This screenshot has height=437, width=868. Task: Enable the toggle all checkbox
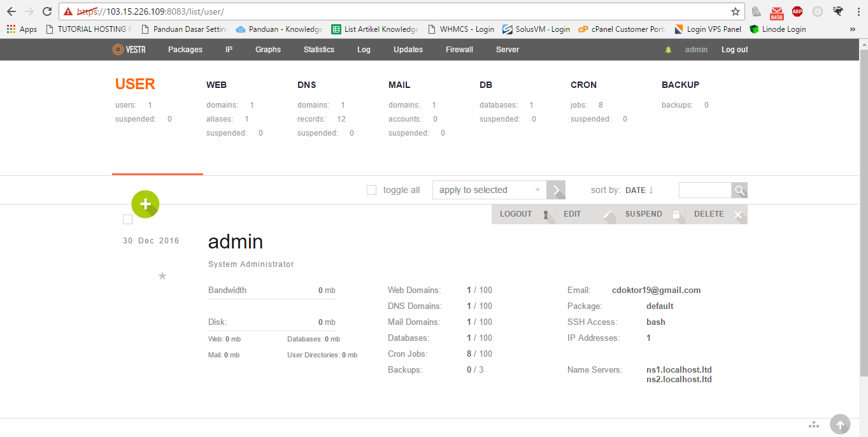[371, 189]
